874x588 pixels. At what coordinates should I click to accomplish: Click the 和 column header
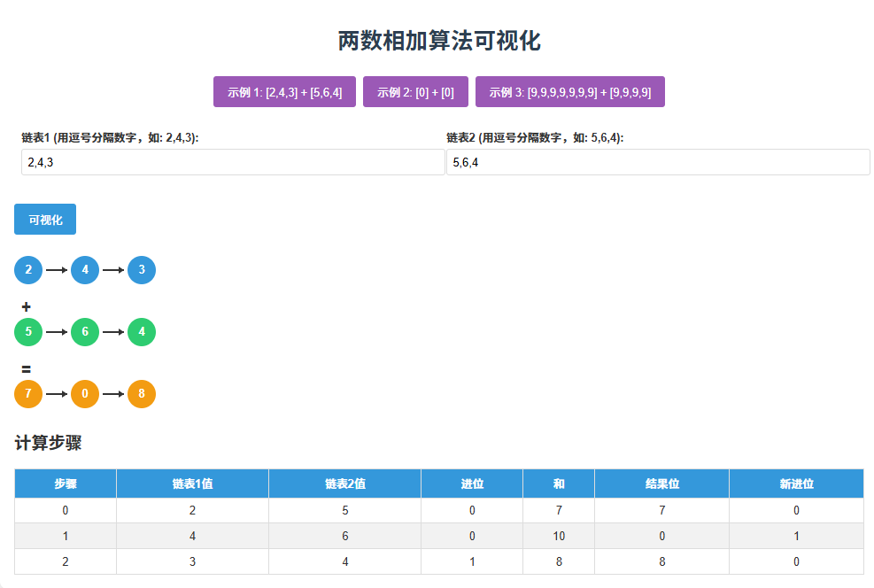(x=559, y=484)
